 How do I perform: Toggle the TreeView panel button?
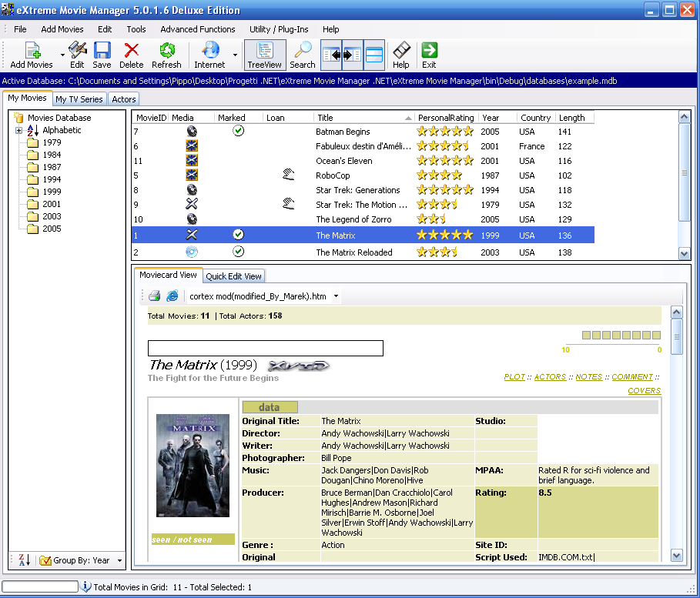(x=265, y=54)
